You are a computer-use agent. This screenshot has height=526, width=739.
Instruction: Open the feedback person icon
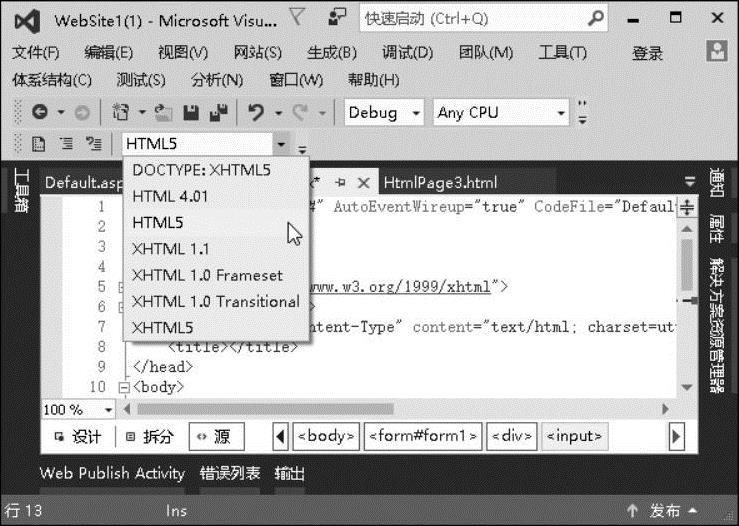point(337,17)
